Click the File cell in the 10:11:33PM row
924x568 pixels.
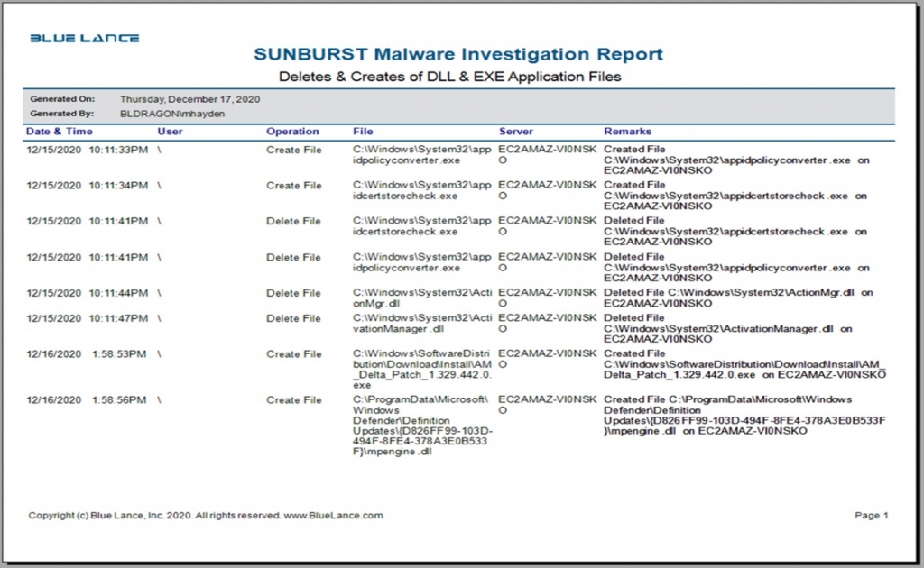pos(422,155)
